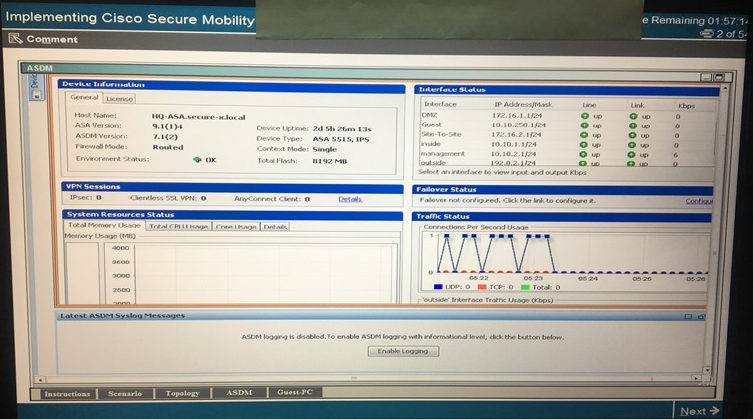Click the UDP blue legend swatch

(x=438, y=287)
